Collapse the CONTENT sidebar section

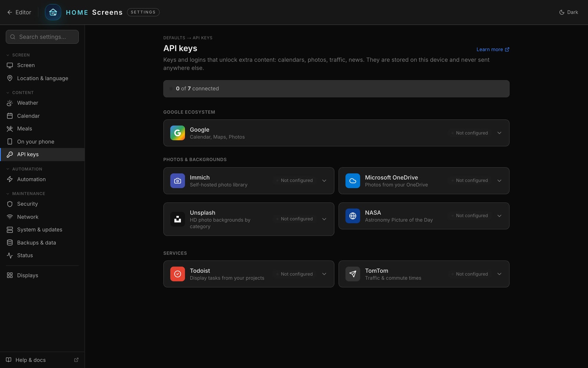tap(20, 93)
